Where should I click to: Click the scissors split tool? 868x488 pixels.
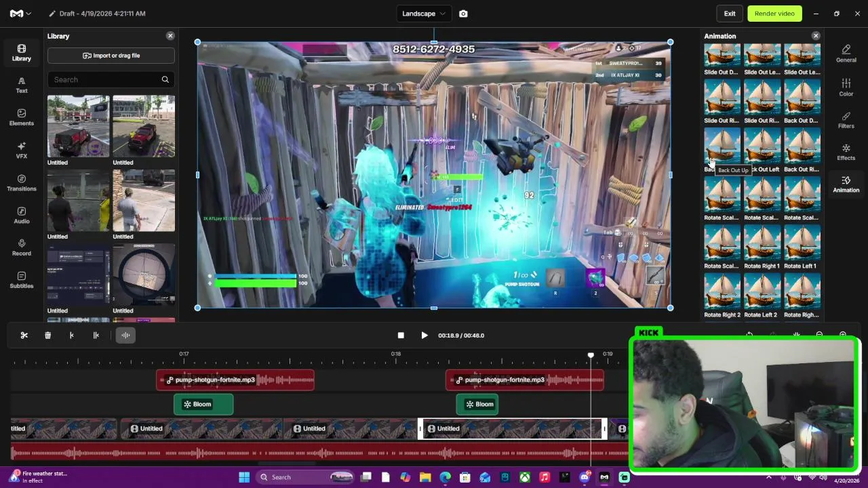click(x=24, y=335)
